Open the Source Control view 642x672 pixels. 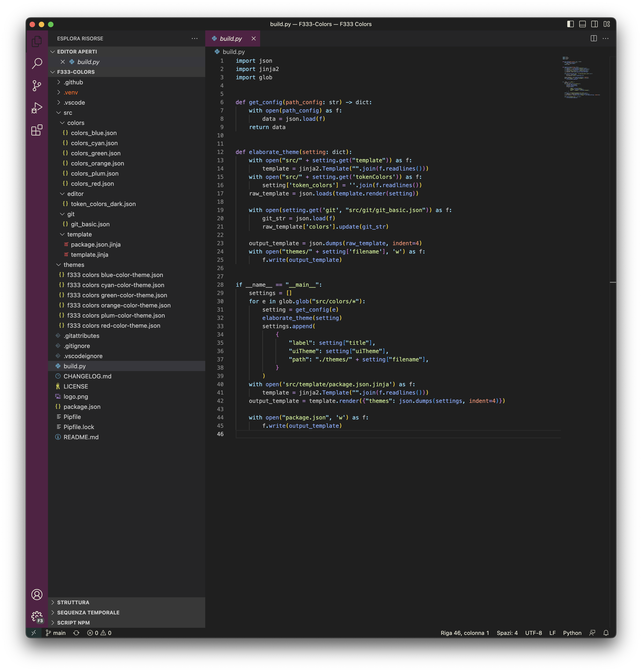[x=37, y=85]
